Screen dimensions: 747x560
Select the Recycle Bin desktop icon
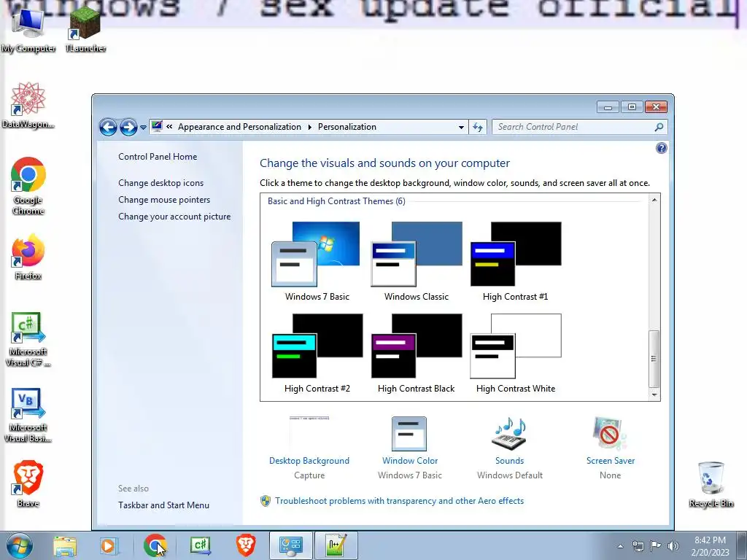pyautogui.click(x=711, y=484)
